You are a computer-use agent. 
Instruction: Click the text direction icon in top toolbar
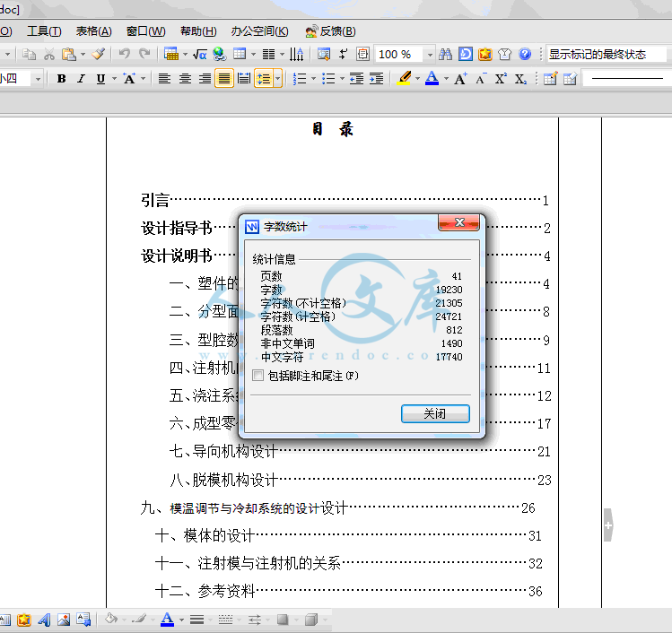[296, 55]
